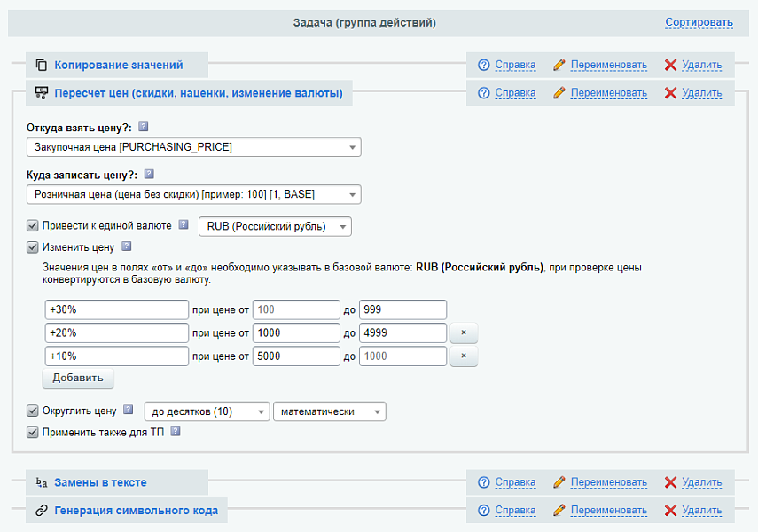
Task: Uncheck 'Привести к единой валюте' checkbox
Action: 33,226
